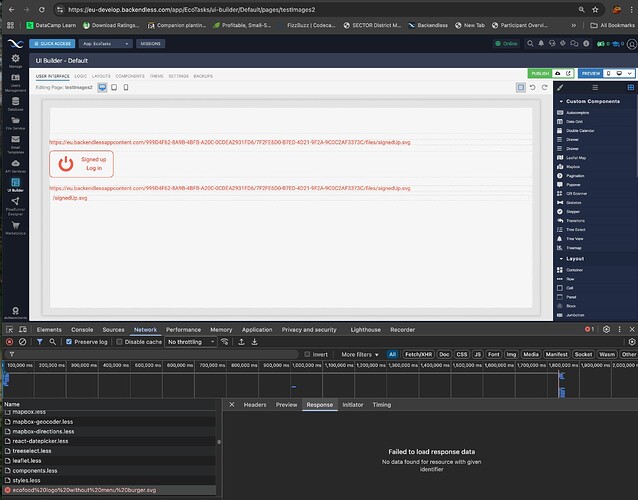Click the green Publish button
The height and width of the screenshot is (500, 638).
coord(540,73)
